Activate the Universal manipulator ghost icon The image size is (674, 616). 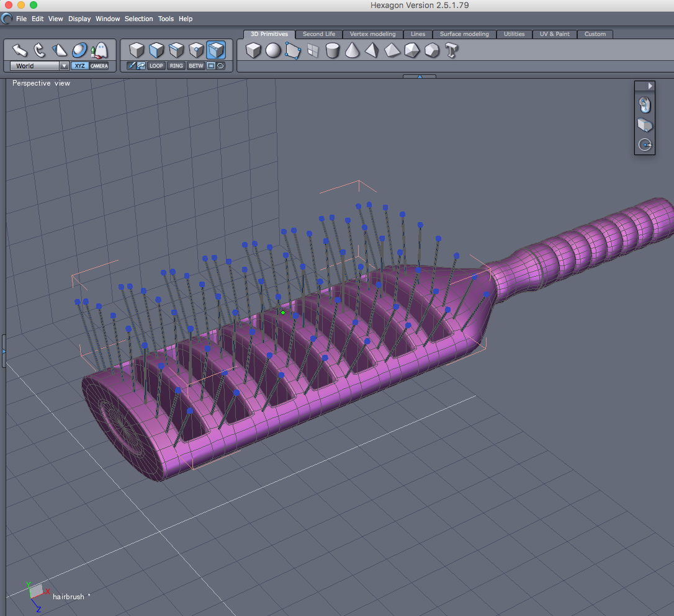coord(99,50)
